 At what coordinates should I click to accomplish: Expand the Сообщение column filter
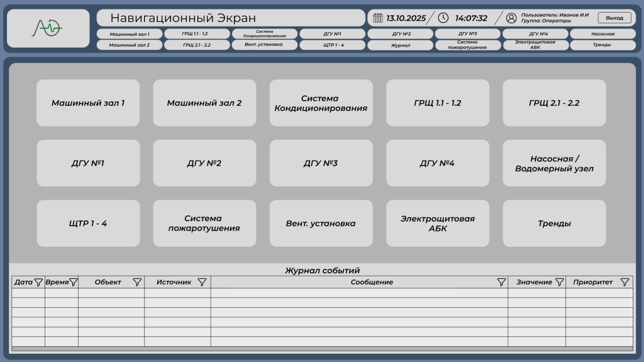point(501,283)
